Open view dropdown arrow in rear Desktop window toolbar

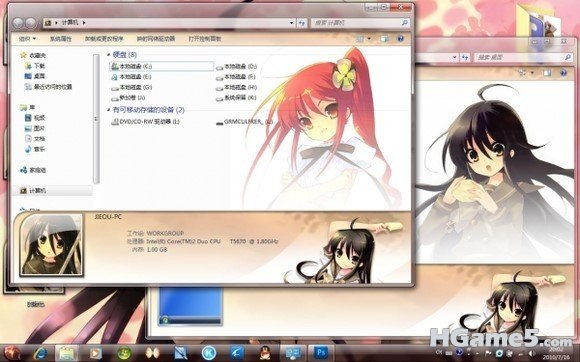[532, 73]
